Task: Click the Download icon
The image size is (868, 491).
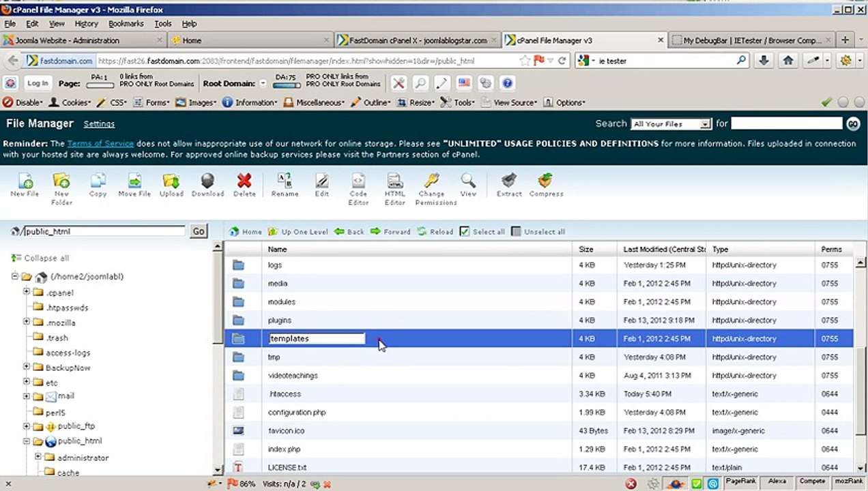Action: click(207, 181)
